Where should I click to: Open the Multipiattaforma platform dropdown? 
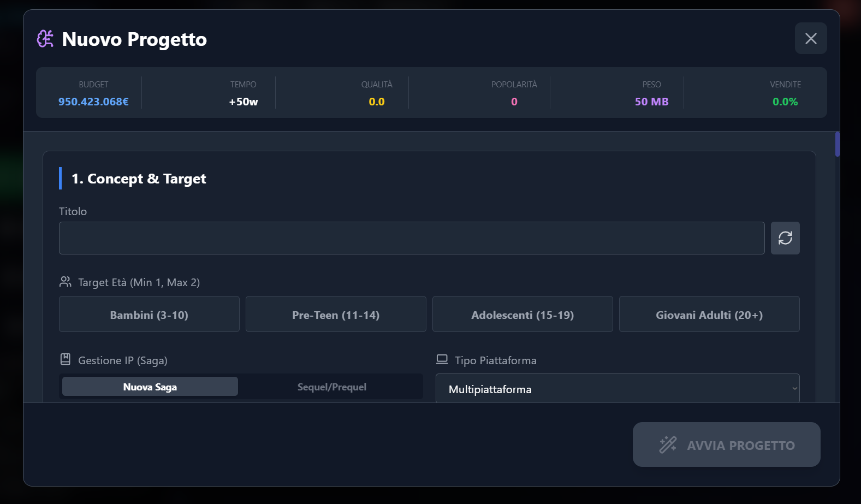click(x=617, y=389)
